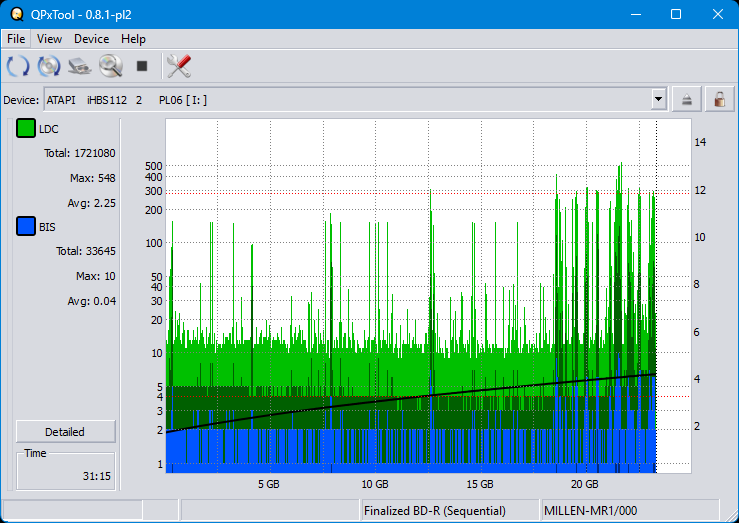
Task: Close the QPxTool window
Action: coord(717,14)
